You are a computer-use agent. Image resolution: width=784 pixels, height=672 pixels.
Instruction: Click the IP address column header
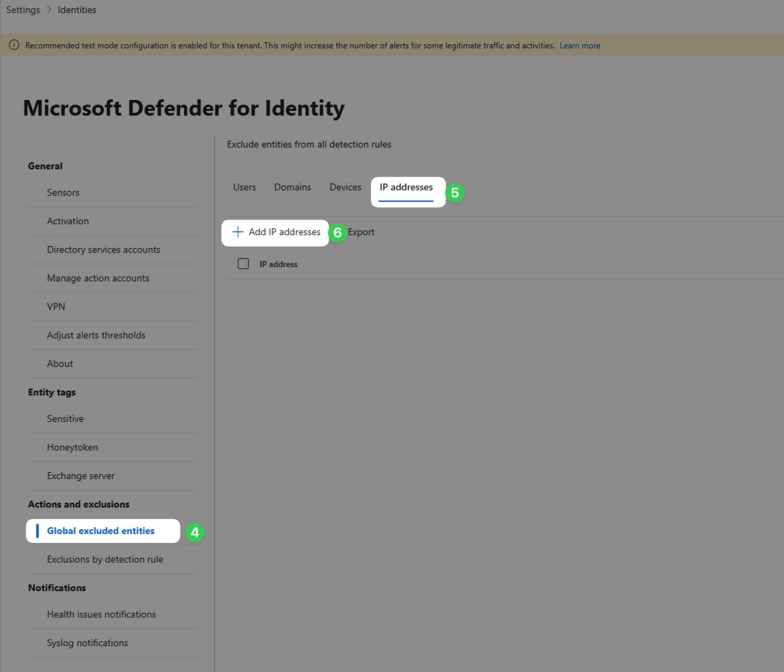pyautogui.click(x=279, y=264)
